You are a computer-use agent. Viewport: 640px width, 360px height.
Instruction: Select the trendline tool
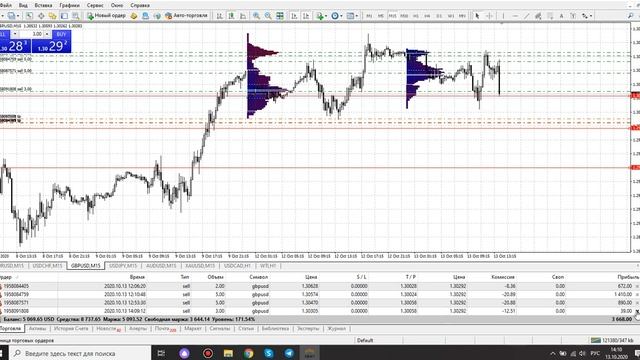[x=527, y=16]
